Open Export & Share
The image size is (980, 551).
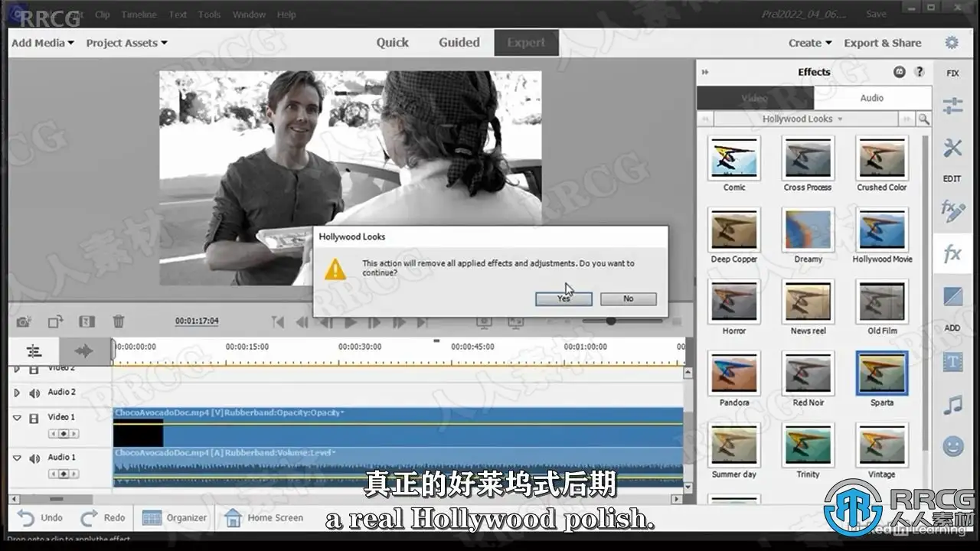[883, 43]
